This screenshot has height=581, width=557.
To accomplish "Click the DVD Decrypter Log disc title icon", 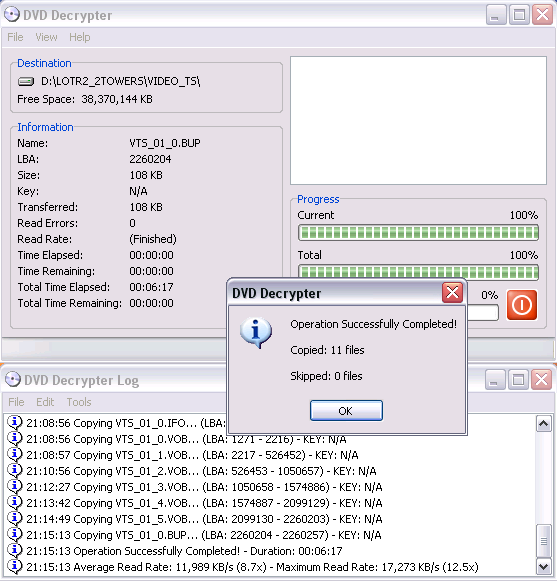I will point(13,379).
